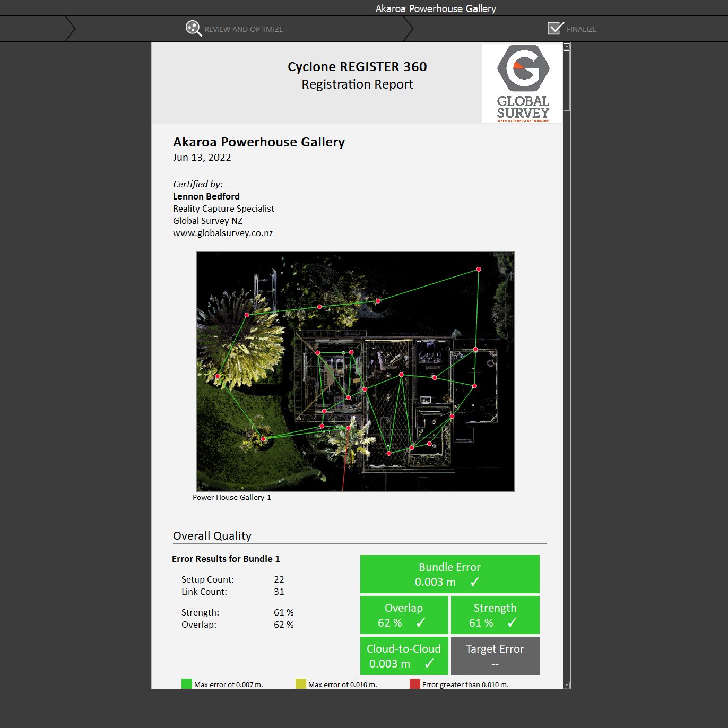Click the red error legend square

pyautogui.click(x=415, y=684)
